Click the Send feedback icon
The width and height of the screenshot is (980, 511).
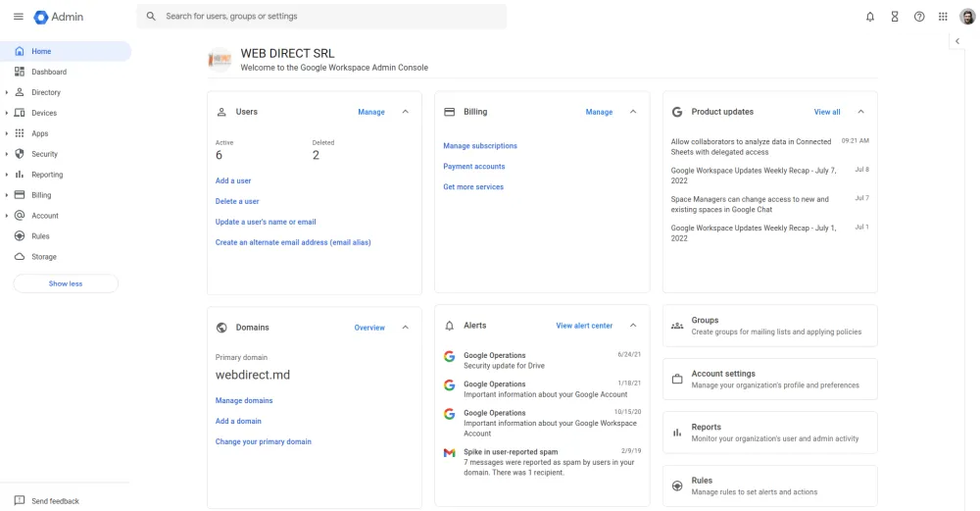(20, 501)
